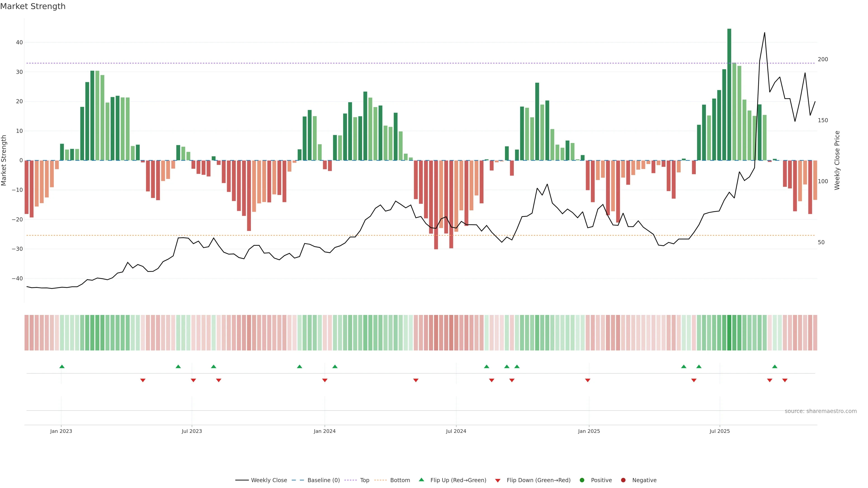Click the red flip-down marker at Jan 2025
Viewport: 868px width, 488px height.
coord(588,380)
